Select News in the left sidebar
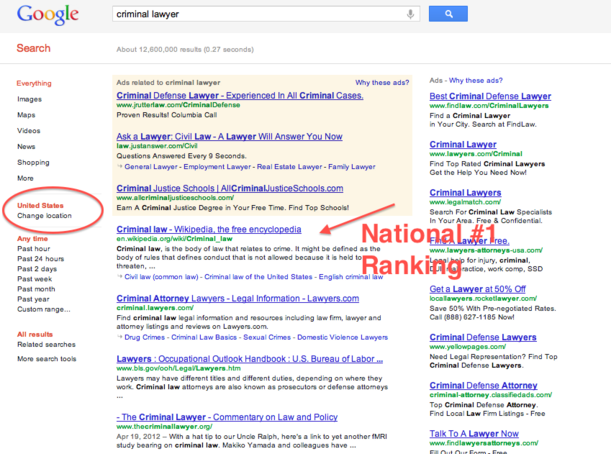 (26, 147)
